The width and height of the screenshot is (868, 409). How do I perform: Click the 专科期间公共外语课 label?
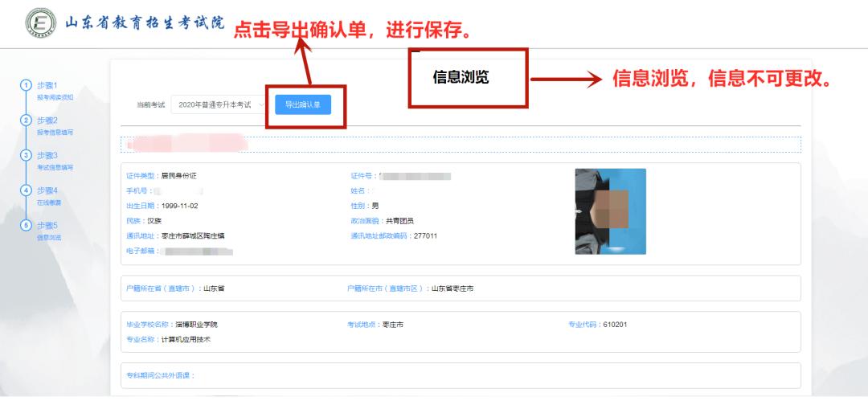coord(161,375)
